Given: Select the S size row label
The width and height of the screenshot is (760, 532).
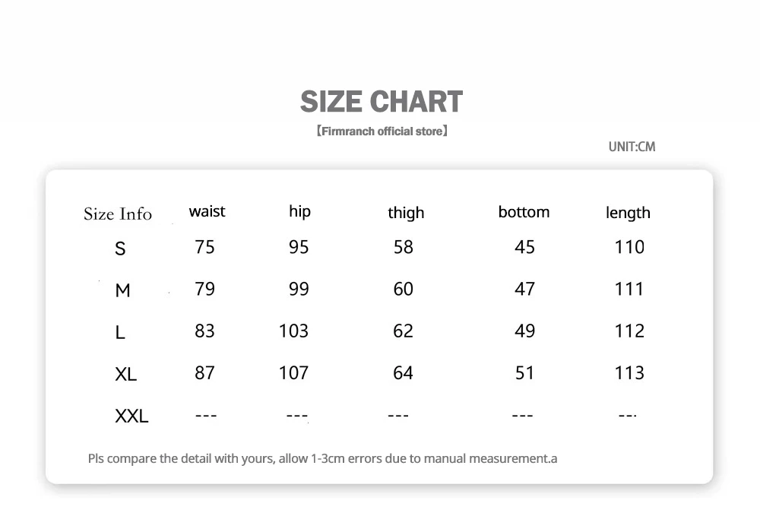Looking at the screenshot, I should click(120, 249).
